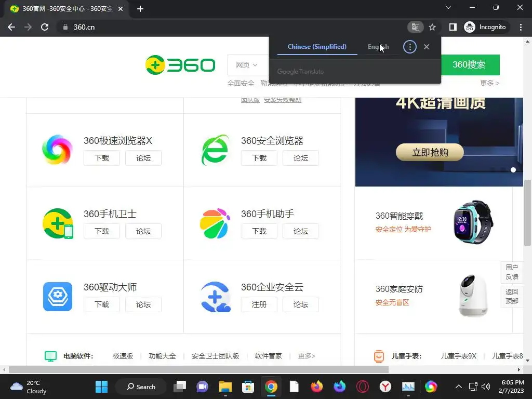
Task: Open the 软件管家 link
Action: click(x=269, y=356)
